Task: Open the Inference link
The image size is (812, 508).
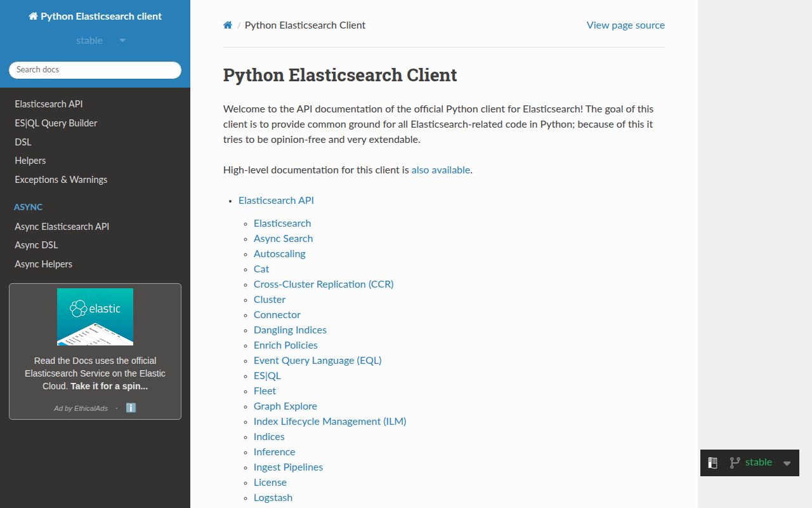Action: 274,452
